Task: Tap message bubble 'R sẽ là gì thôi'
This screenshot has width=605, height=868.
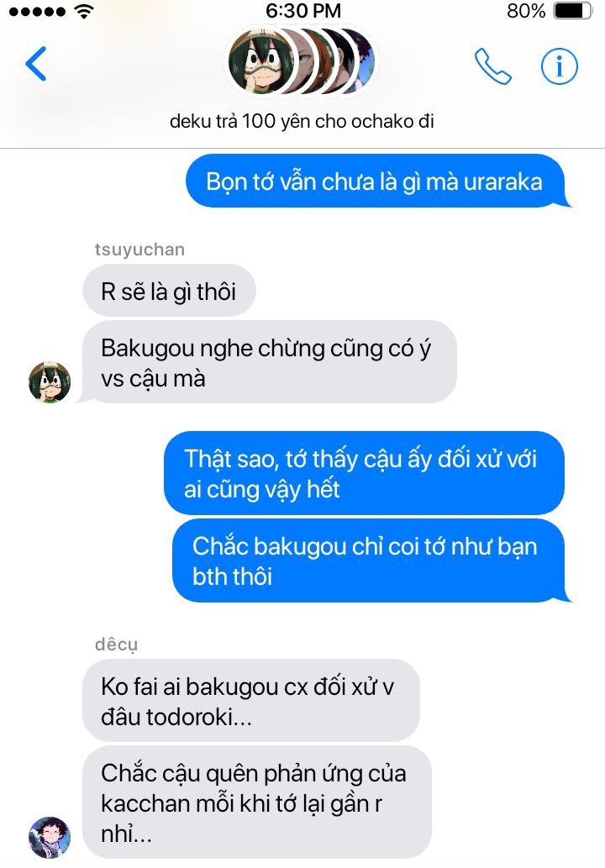Action: point(169,291)
